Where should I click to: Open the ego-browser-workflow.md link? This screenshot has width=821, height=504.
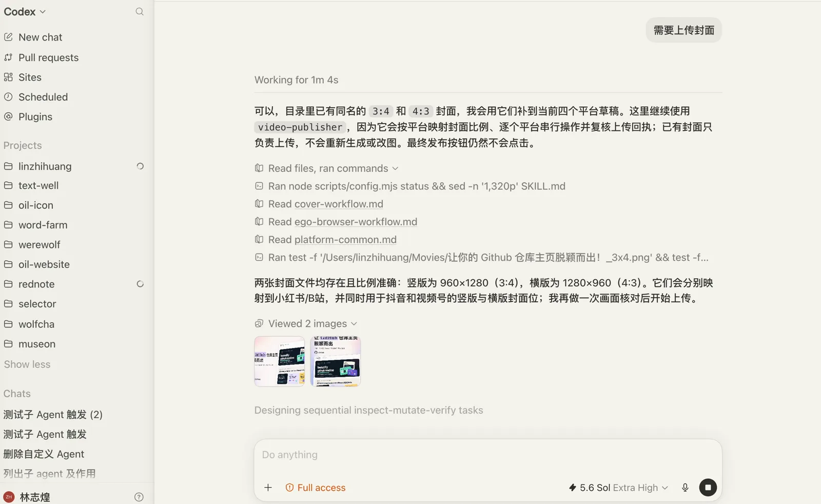coord(356,222)
